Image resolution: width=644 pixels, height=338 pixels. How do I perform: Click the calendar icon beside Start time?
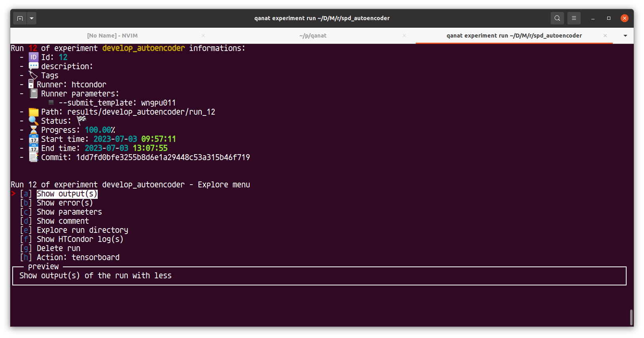[34, 139]
